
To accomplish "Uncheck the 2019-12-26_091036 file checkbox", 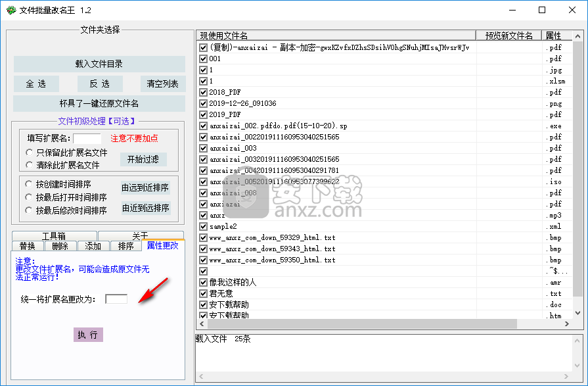I will pos(203,103).
